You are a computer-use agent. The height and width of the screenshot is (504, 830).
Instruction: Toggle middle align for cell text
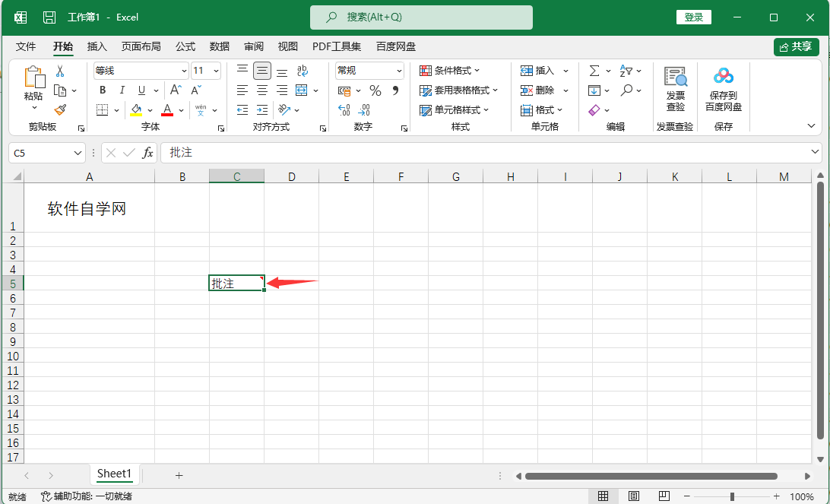262,71
